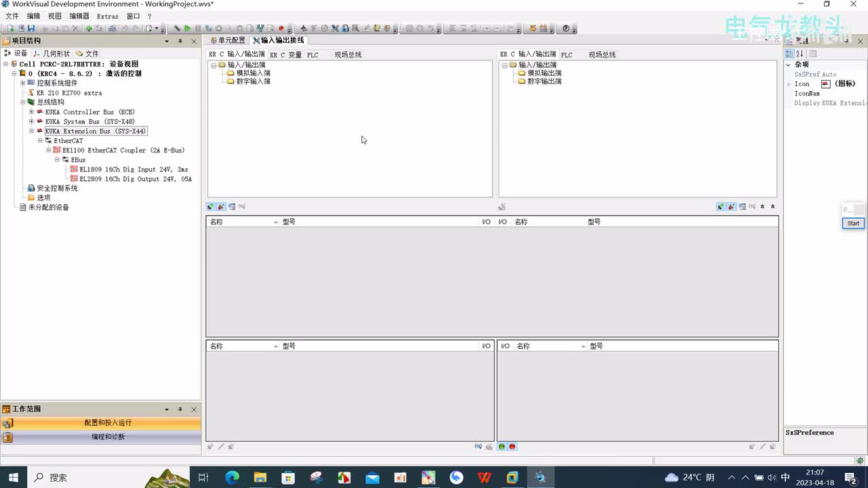The image size is (868, 488).
Task: Open the 编辑 menu
Action: pos(33,16)
